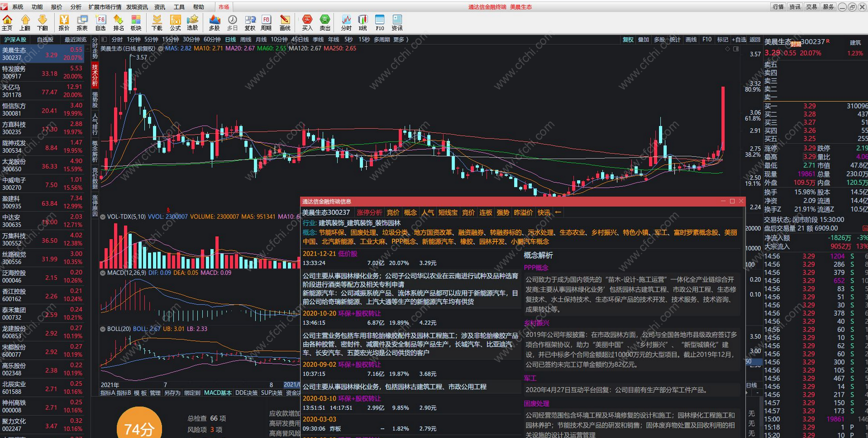This screenshot has height=438, width=868.
Task: Select the 最近浏览 list tab
Action: (x=75, y=39)
